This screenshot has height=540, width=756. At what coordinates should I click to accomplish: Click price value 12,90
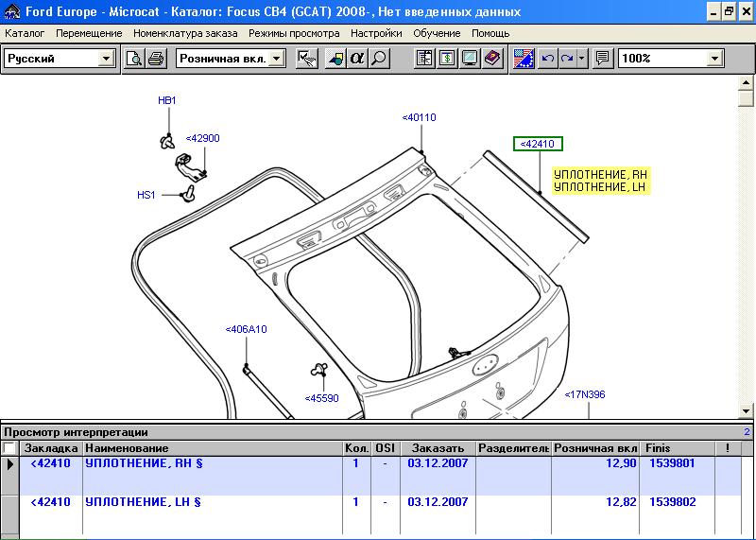(622, 463)
